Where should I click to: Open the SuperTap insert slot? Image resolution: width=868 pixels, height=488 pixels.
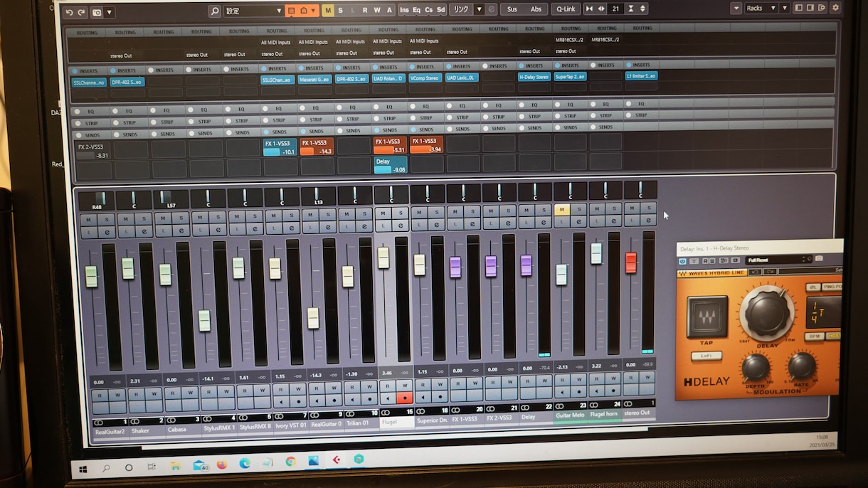[x=571, y=76]
